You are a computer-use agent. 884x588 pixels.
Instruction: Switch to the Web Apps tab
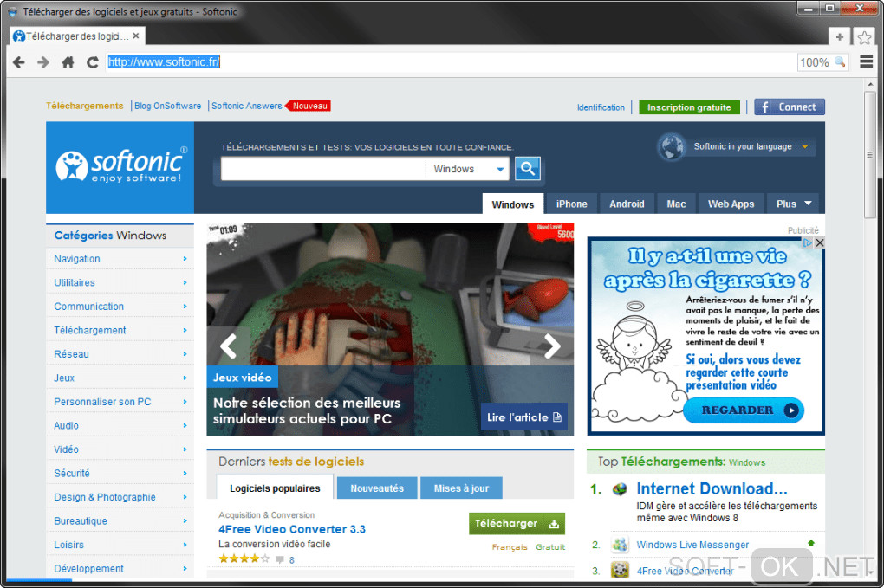[x=731, y=204]
